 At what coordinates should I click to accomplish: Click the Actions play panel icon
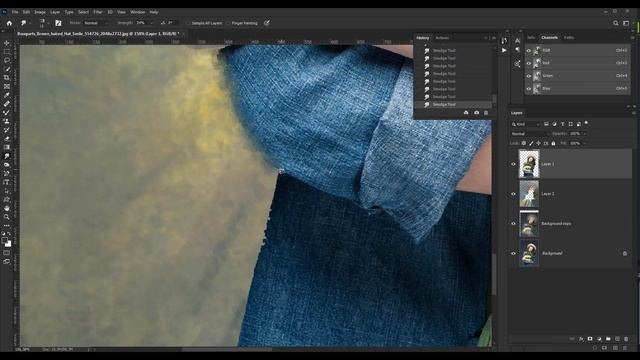click(x=504, y=50)
